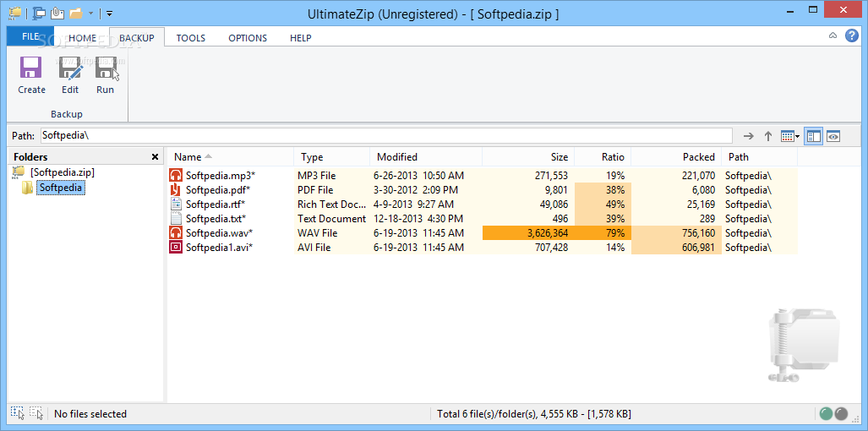Screen dimensions: 868x431
Task: Click the No files selected status text
Action: pyautogui.click(x=90, y=414)
